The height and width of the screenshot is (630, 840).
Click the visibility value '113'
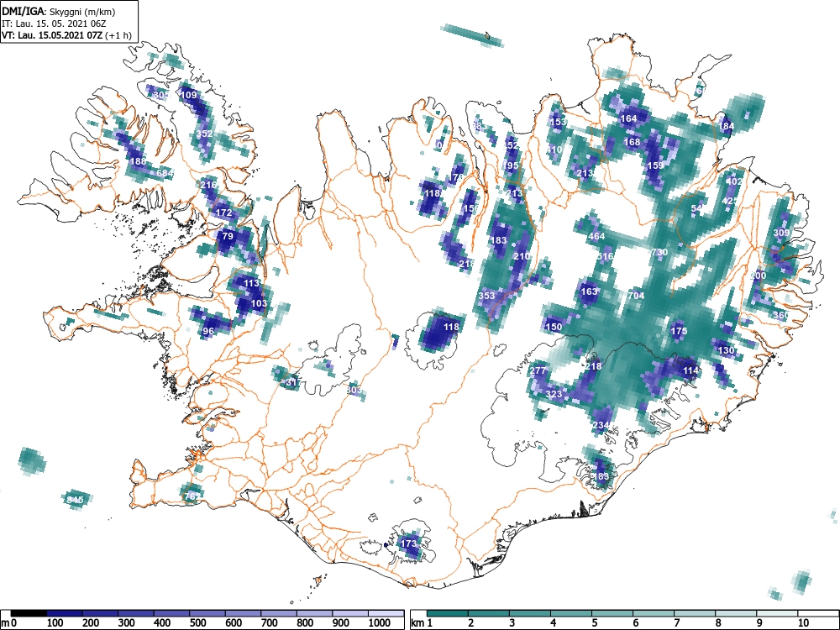click(251, 283)
